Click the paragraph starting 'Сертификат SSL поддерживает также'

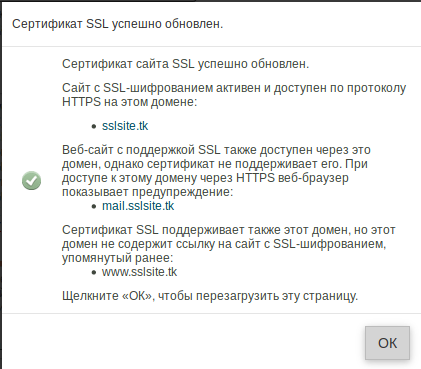229,244
